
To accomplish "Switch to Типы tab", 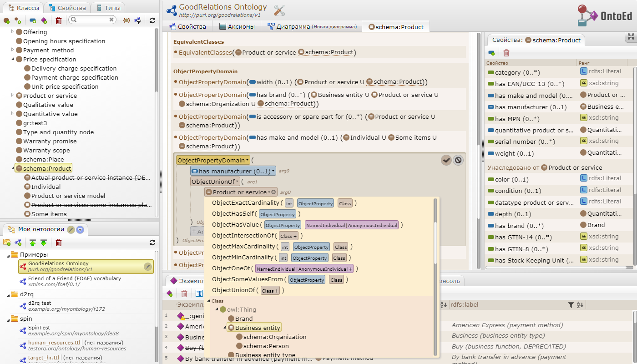I will pyautogui.click(x=108, y=8).
